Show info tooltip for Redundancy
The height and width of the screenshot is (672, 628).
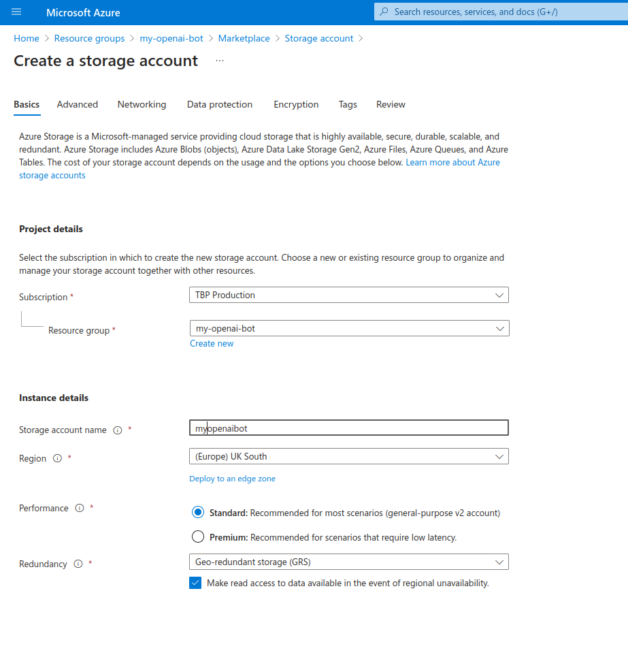pos(78,564)
